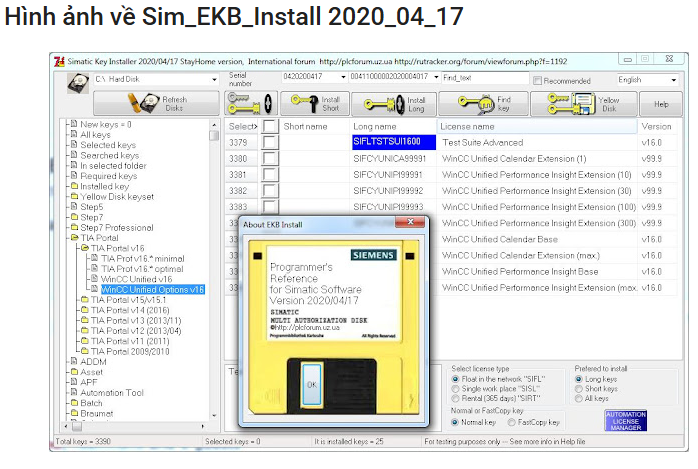Screen dimensions: 698x469
Task: Select Single work place SISL radio
Action: [455, 389]
